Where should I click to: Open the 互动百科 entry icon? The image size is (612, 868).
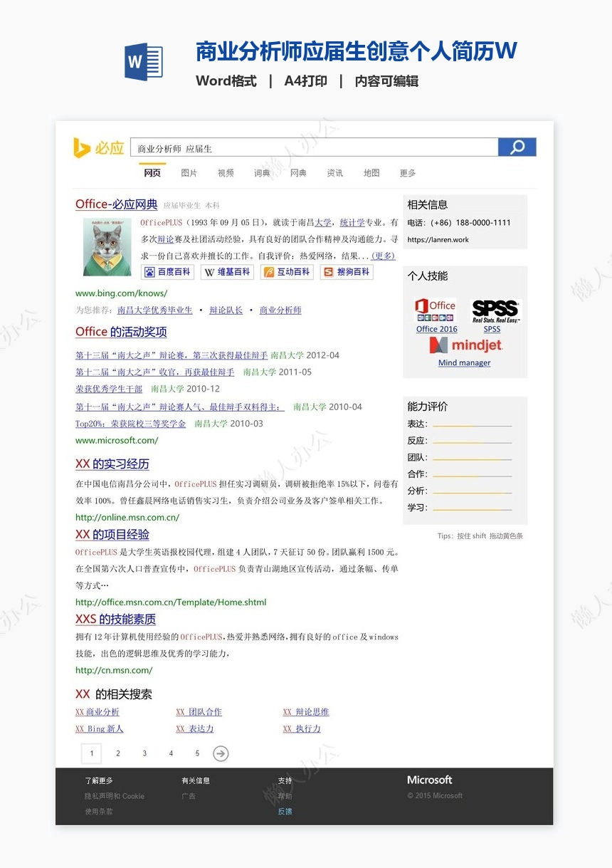click(x=287, y=271)
